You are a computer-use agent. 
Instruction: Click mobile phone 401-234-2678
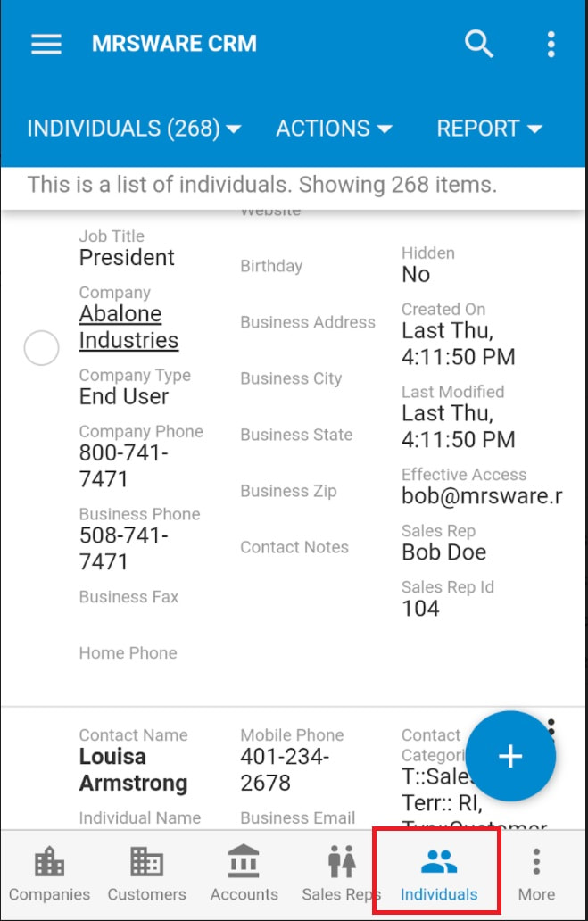[x=285, y=769]
